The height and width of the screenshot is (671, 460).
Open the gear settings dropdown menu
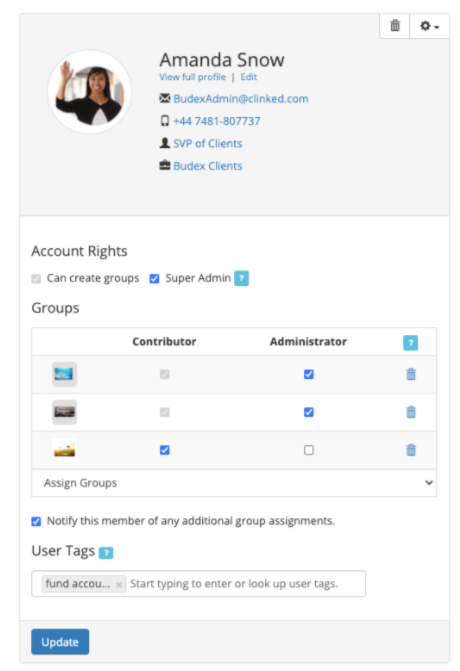tap(429, 26)
